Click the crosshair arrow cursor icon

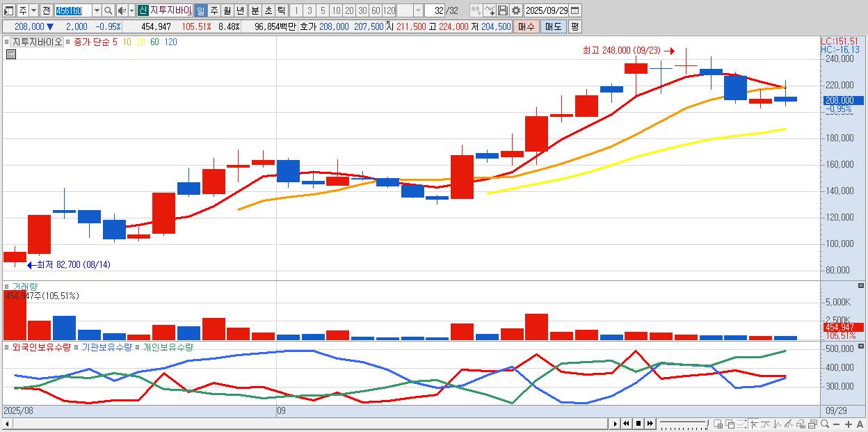coord(753,424)
